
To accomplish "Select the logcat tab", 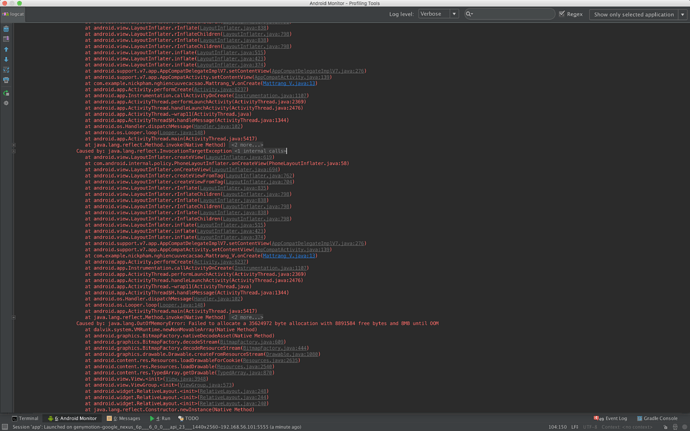I will click(13, 14).
